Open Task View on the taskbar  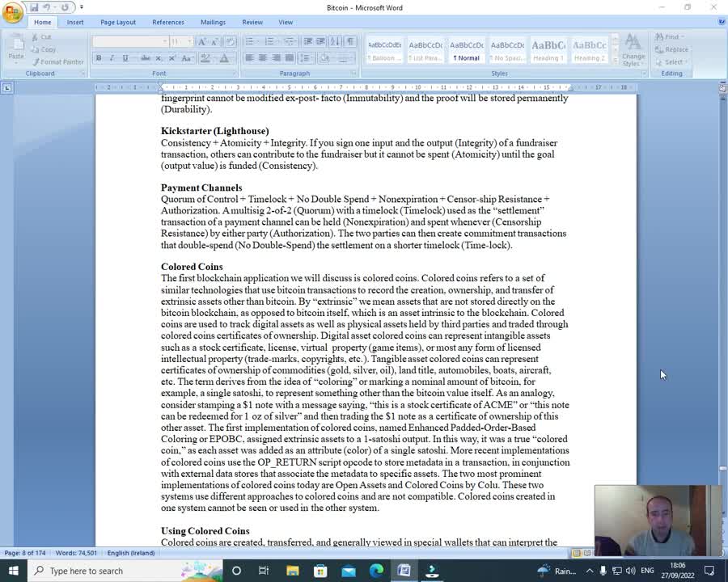click(x=264, y=571)
